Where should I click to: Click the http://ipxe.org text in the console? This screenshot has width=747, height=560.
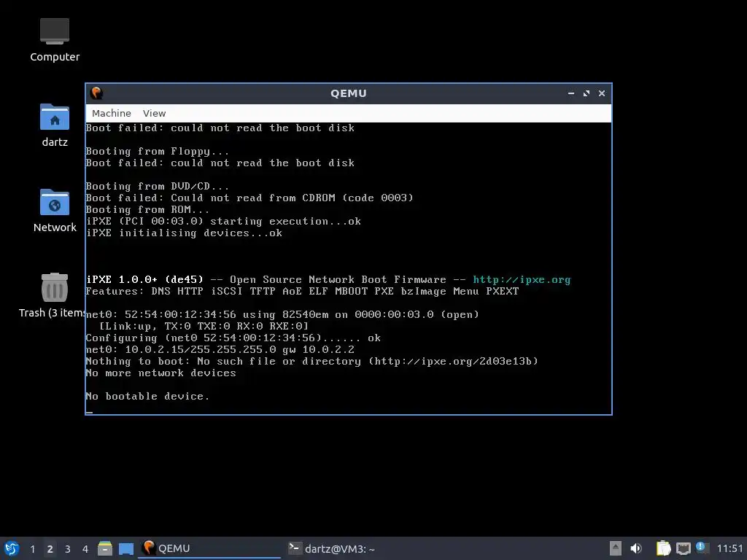[x=522, y=279]
